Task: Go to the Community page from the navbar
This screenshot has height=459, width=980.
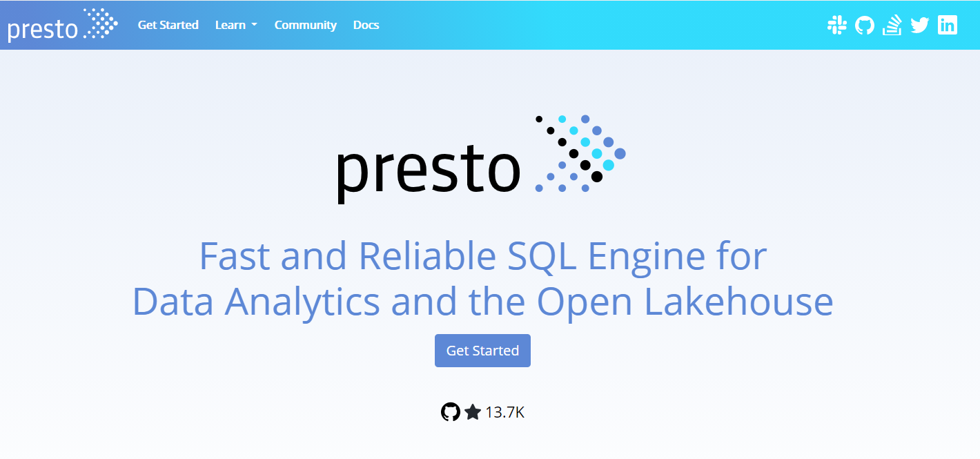Action: 305,25
